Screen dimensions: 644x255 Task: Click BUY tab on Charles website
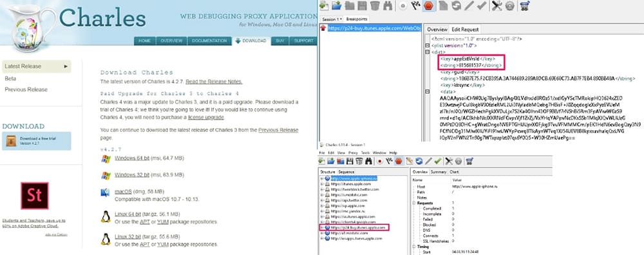point(279,41)
